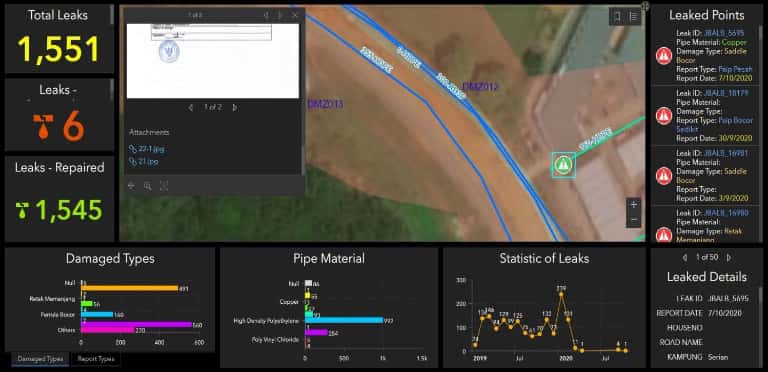Click the maximize icon at map corner

pyautogui.click(x=645, y=6)
